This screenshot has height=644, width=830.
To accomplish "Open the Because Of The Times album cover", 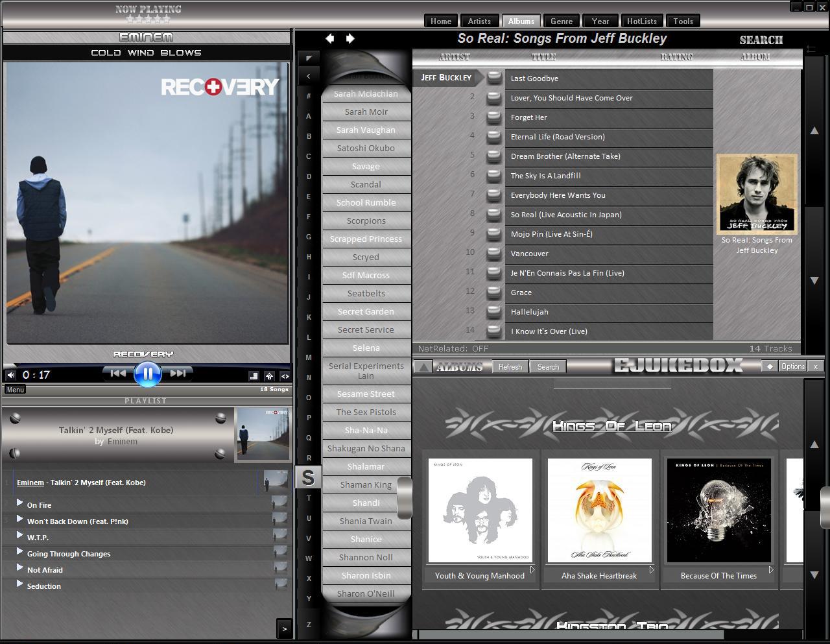I will 719,510.
